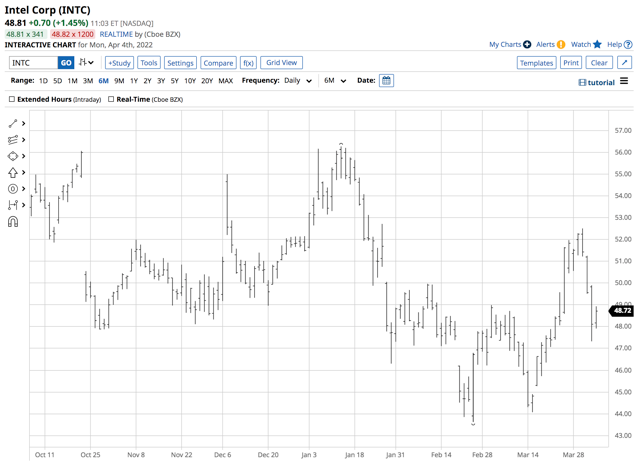Click the 48.72 current price marker
Viewport: 640px width, 463px height.
621,311
